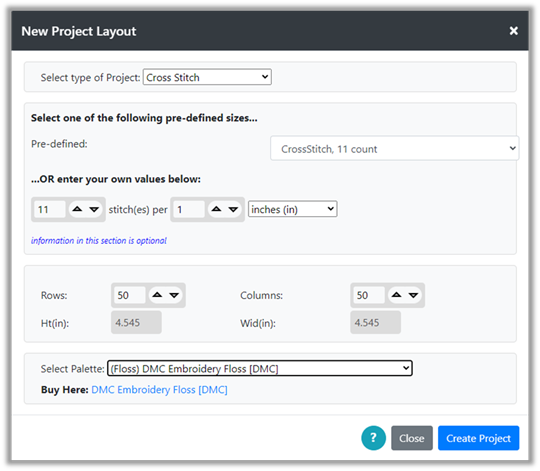Increase Columns using the up arrow
The height and width of the screenshot is (471, 540).
[396, 295]
